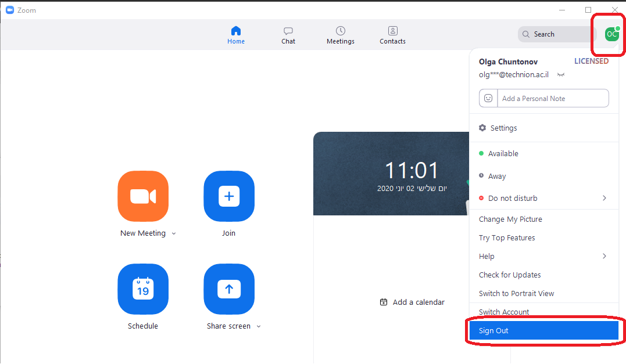
Task: Go to the Contacts tab
Action: coord(393,35)
